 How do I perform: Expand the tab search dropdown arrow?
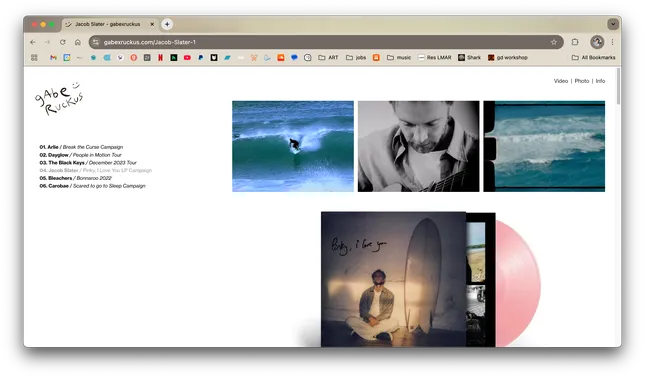click(x=613, y=24)
